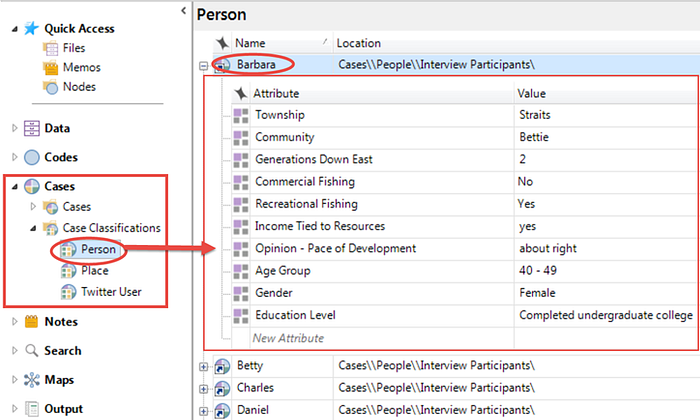Click the Nodes circle icon
The height and width of the screenshot is (420, 700).
click(x=50, y=87)
